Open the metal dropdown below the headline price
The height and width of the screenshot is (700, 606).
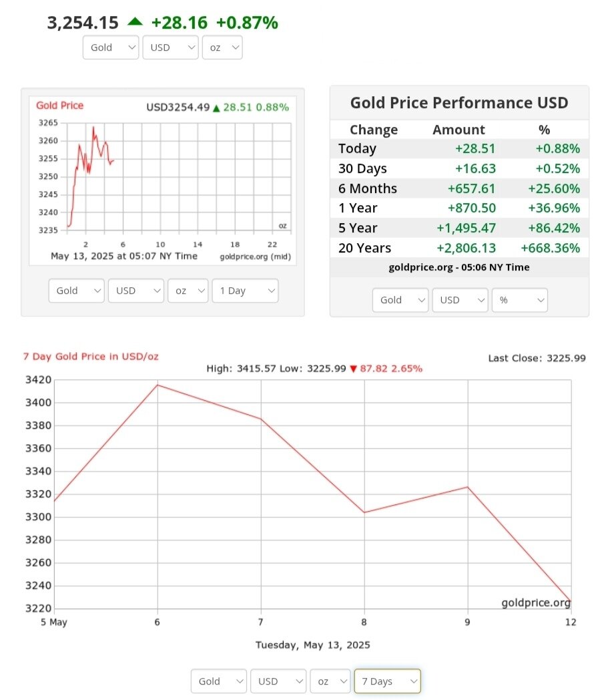pyautogui.click(x=111, y=47)
